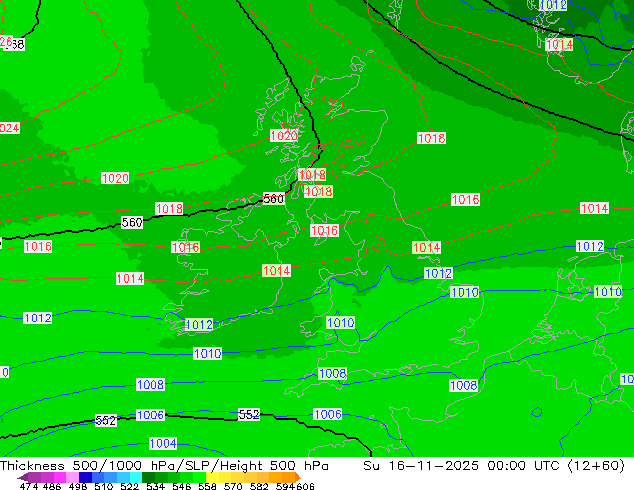This screenshot has height=490, width=634.
Task: Click the '606' legend value
Action: pos(305,486)
